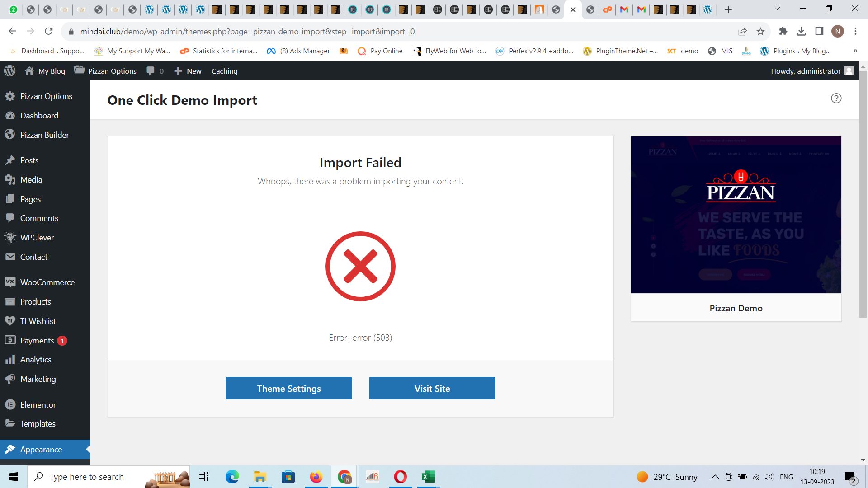Click the taskbar search box
Screen dimensions: 868x488
click(x=108, y=477)
